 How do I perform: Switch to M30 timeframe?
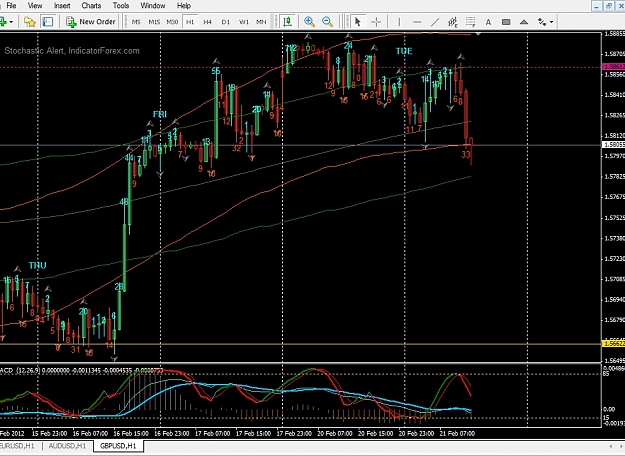172,22
